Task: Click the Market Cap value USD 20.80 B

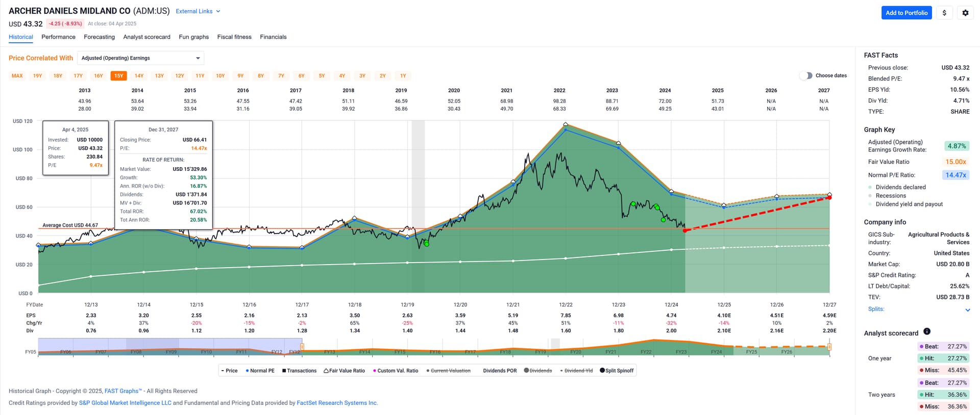Action: click(952, 264)
